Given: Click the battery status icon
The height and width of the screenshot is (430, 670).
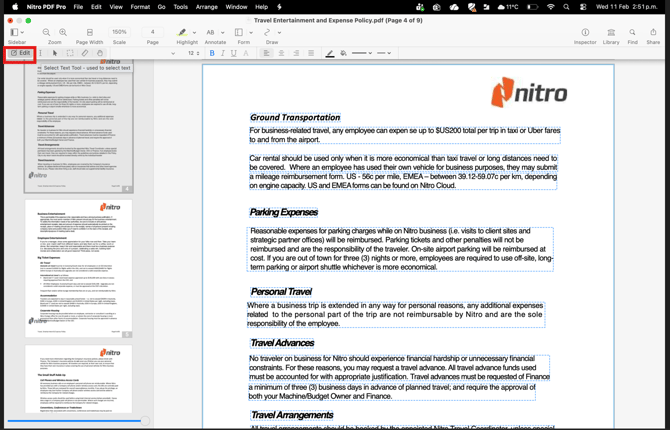Looking at the screenshot, I should point(532,7).
